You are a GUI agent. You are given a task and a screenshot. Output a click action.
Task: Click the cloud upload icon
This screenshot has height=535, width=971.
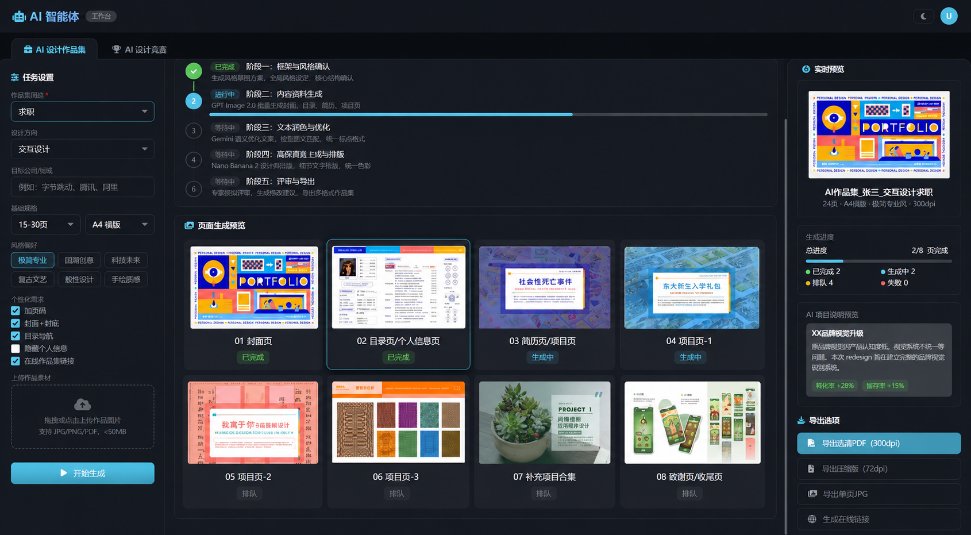click(x=82, y=405)
